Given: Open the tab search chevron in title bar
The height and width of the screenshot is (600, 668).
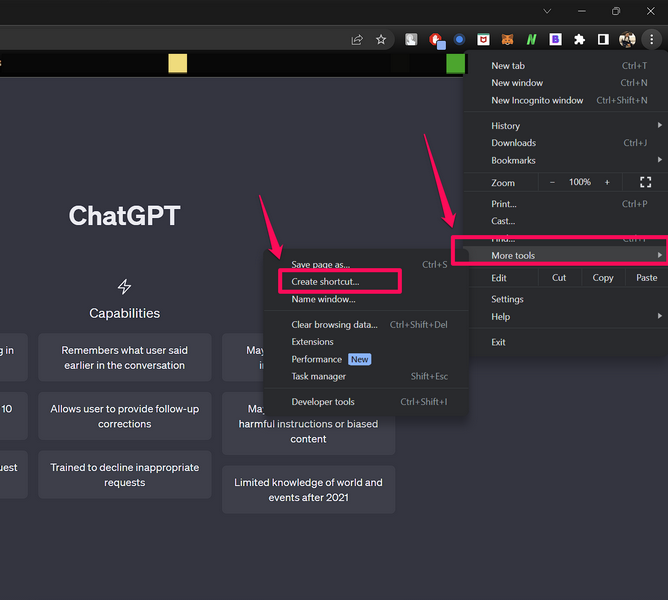Looking at the screenshot, I should (547, 11).
